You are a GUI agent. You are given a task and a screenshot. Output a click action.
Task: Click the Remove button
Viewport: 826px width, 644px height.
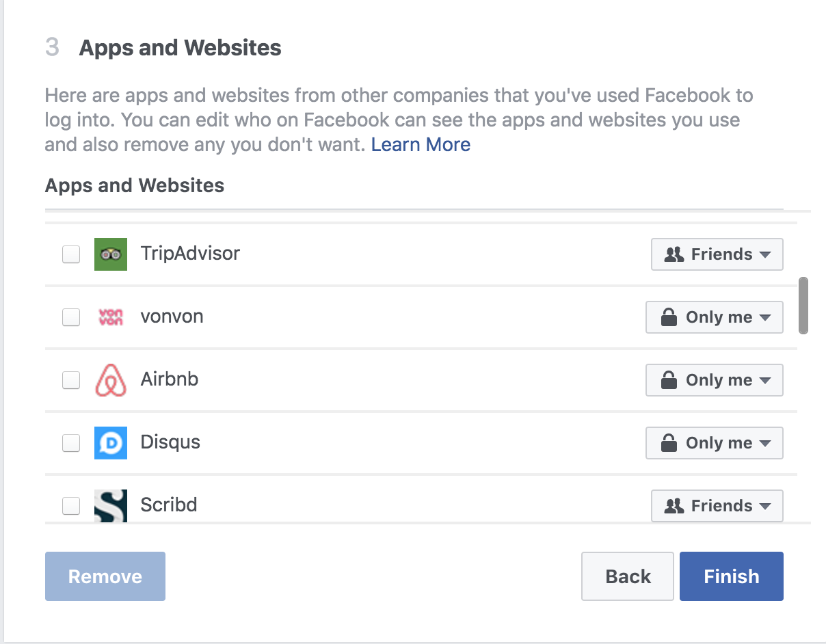[105, 576]
